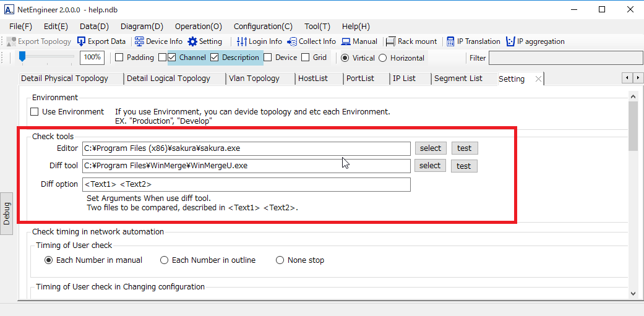Screen dimensions: 644x316
Task: Click the Export Data toolbar icon
Action: click(82, 41)
